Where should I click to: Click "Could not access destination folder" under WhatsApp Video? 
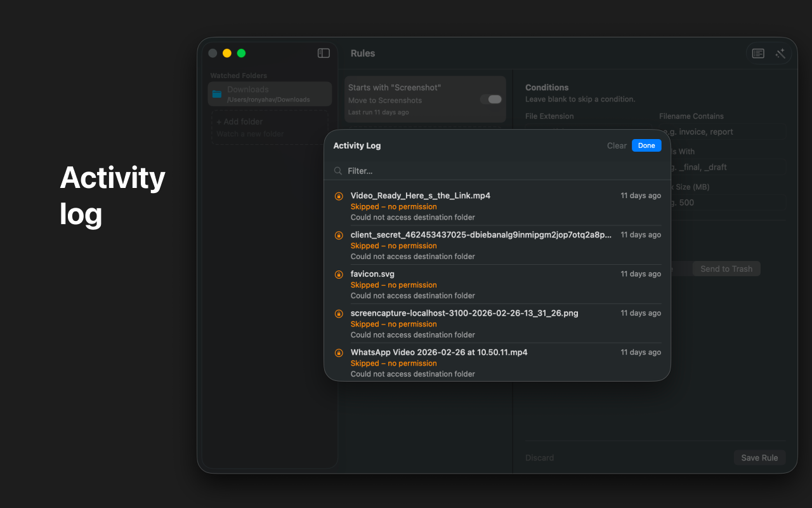(412, 374)
